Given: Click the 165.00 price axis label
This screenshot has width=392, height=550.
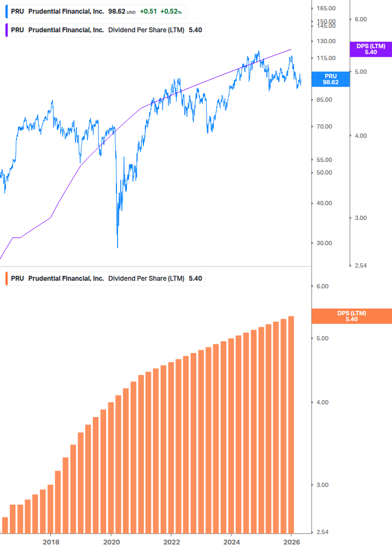Looking at the screenshot, I should (x=326, y=8).
